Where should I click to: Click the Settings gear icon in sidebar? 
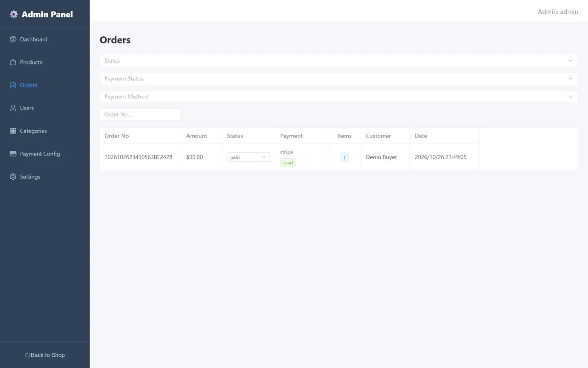tap(13, 177)
